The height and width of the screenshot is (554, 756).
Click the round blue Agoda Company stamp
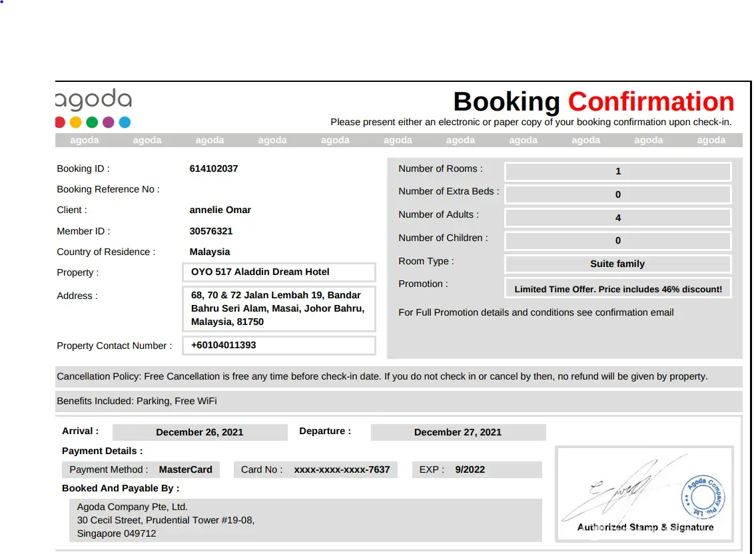(x=703, y=497)
